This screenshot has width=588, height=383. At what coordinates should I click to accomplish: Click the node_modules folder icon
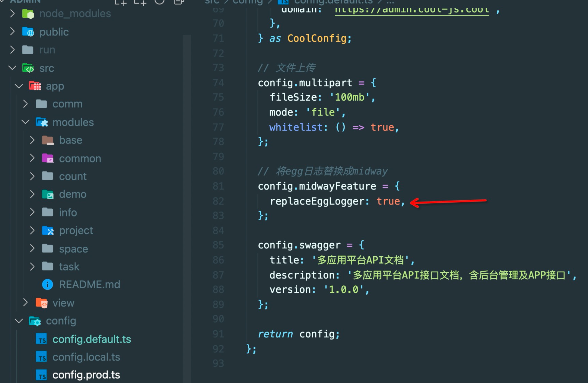point(28,14)
